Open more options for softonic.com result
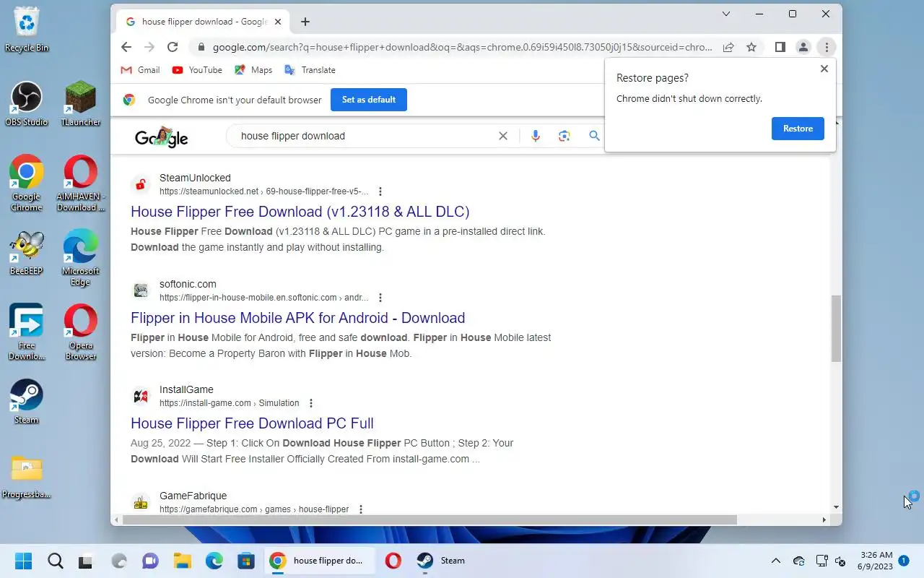The height and width of the screenshot is (578, 924). [380, 298]
